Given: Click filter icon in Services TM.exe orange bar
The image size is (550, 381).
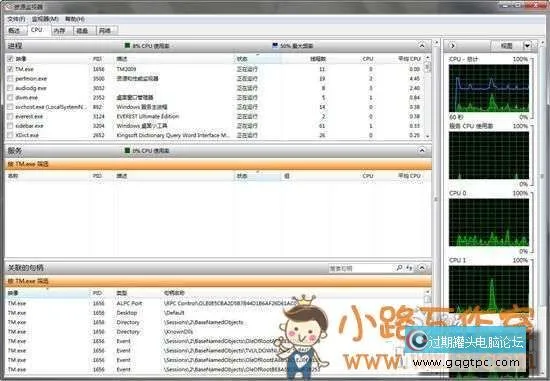Looking at the screenshot, I should click(11, 164).
